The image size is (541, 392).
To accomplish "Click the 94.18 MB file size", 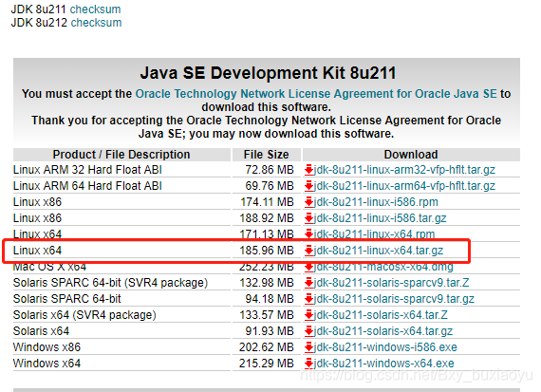I will pos(270,299).
